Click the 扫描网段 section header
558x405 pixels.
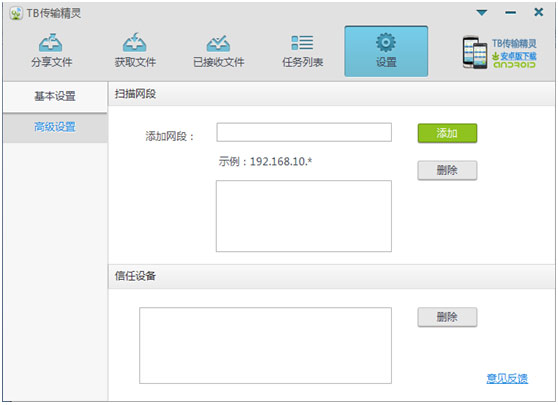pos(331,94)
